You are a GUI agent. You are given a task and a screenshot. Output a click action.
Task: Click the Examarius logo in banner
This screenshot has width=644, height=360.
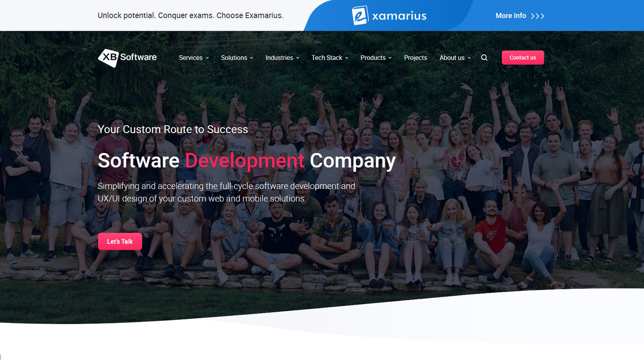(x=389, y=15)
